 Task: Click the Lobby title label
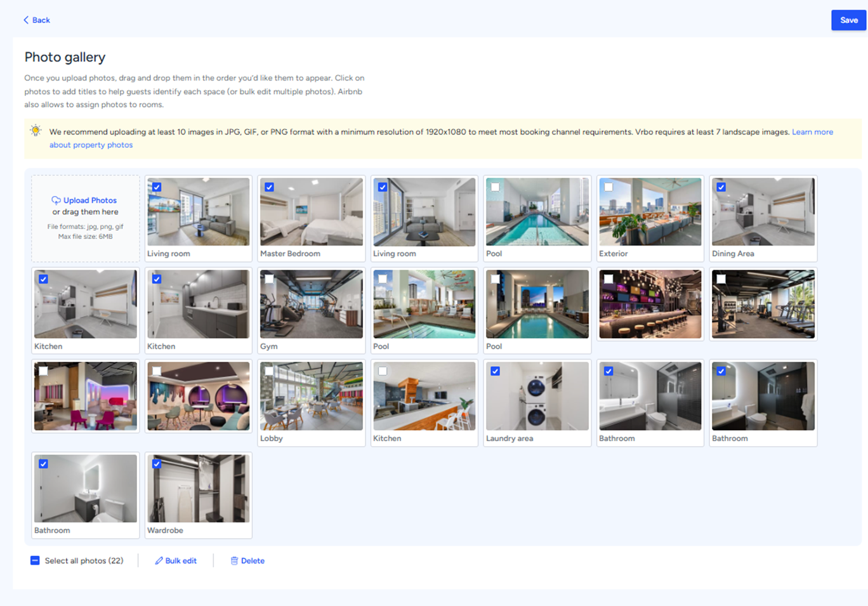pyautogui.click(x=271, y=438)
